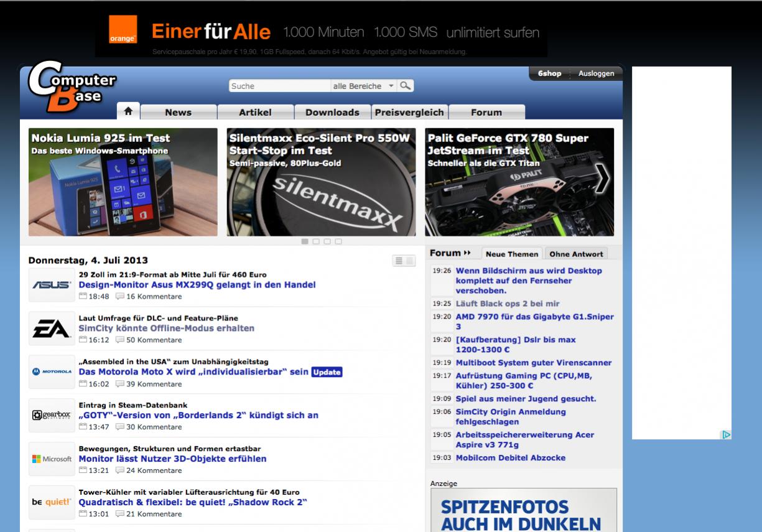Image resolution: width=762 pixels, height=532 pixels.
Task: Open the Preisvergleich tab
Action: 409,112
